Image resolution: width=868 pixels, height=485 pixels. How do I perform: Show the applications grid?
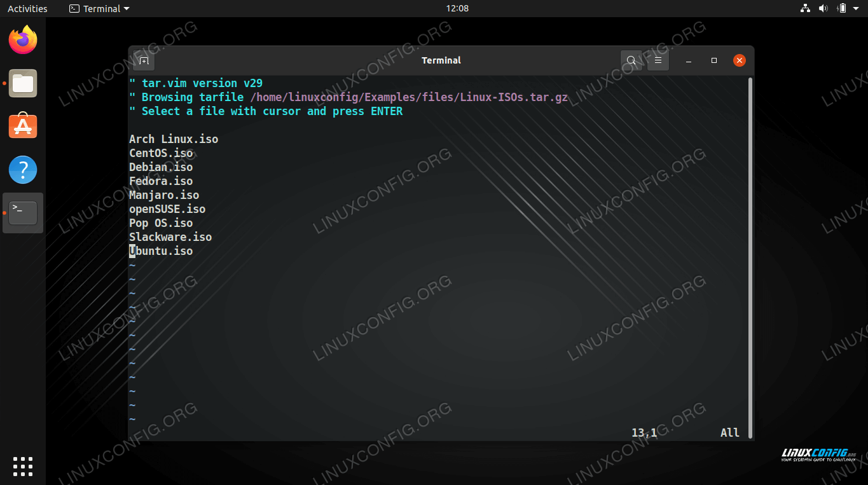point(23,466)
